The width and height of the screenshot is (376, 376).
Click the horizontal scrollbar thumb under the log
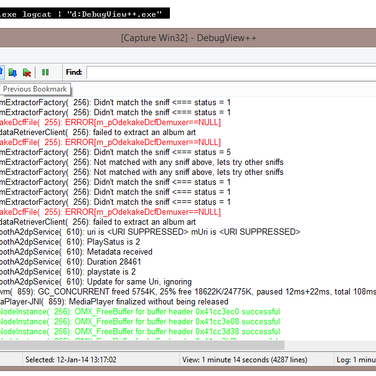[x=142, y=345]
